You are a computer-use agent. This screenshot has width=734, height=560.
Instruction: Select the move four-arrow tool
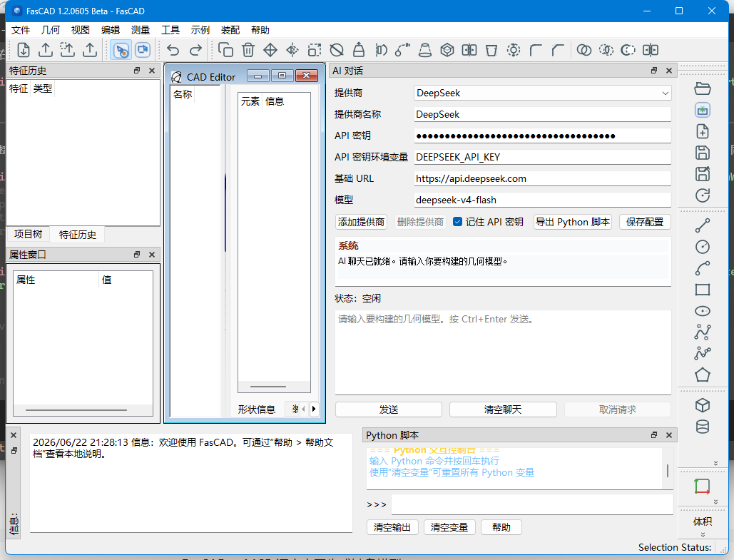point(270,50)
